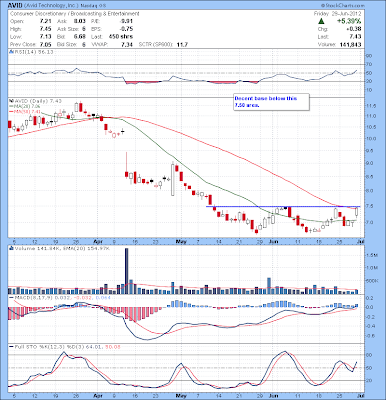The image size is (386, 400).
Task: Click the P/E value -9.91
Action: [126, 21]
